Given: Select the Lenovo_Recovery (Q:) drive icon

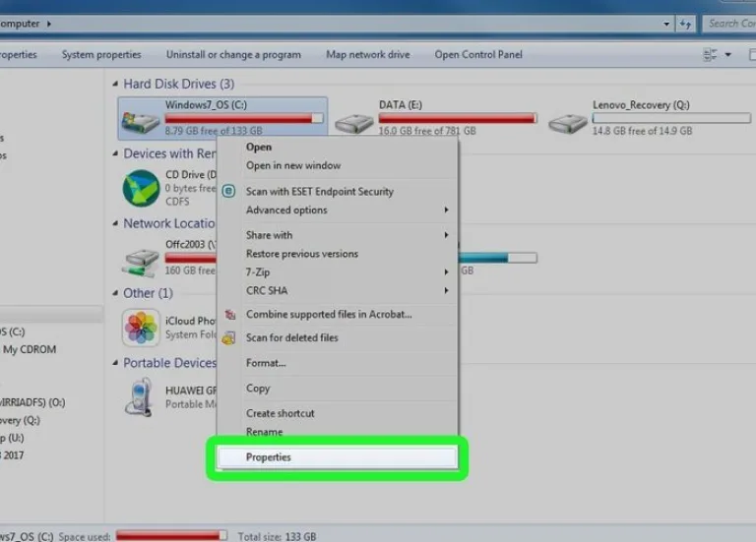Looking at the screenshot, I should click(567, 123).
